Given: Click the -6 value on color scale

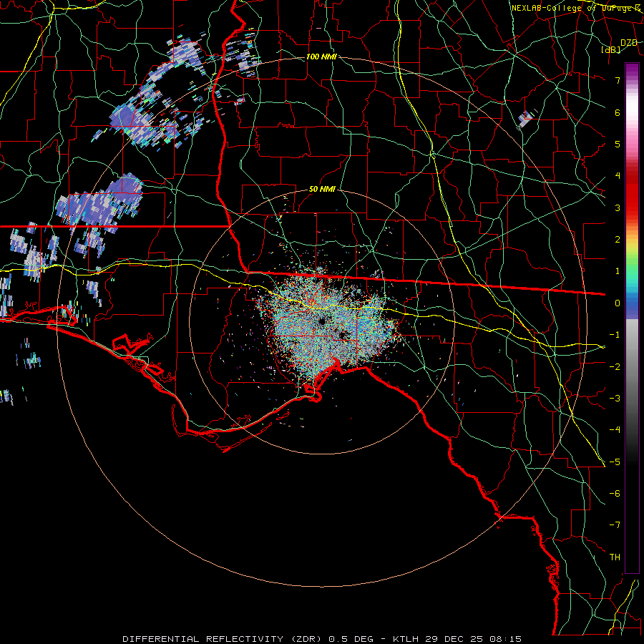Looking at the screenshot, I should pyautogui.click(x=615, y=494).
